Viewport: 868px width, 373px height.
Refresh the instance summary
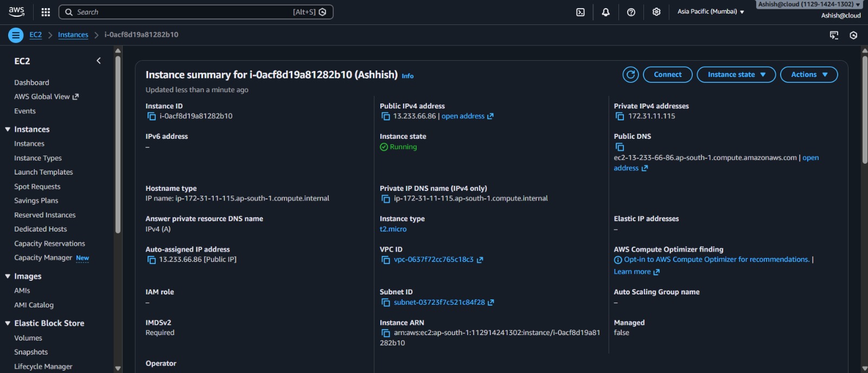630,75
